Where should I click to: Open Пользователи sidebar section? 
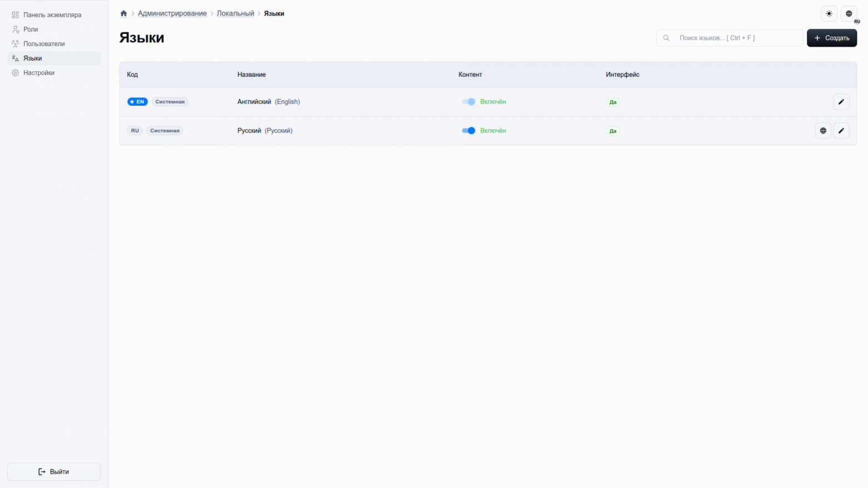click(x=44, y=44)
